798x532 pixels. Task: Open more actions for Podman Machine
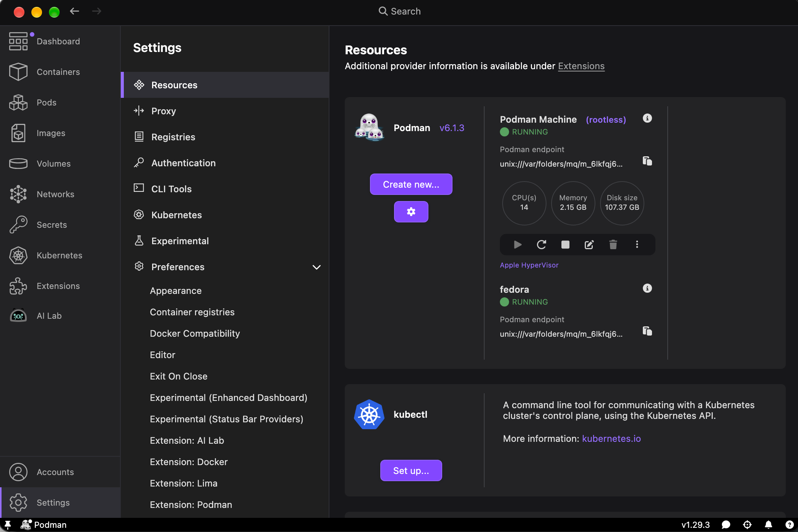[637, 245]
